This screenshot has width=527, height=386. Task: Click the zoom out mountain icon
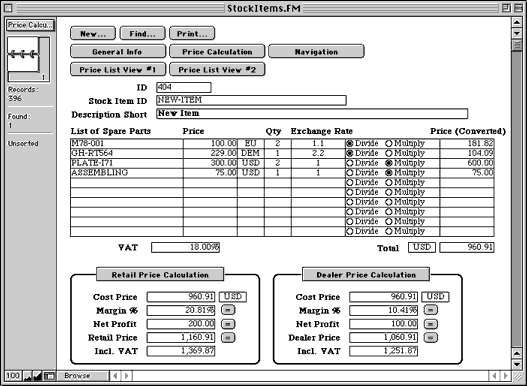click(x=28, y=376)
